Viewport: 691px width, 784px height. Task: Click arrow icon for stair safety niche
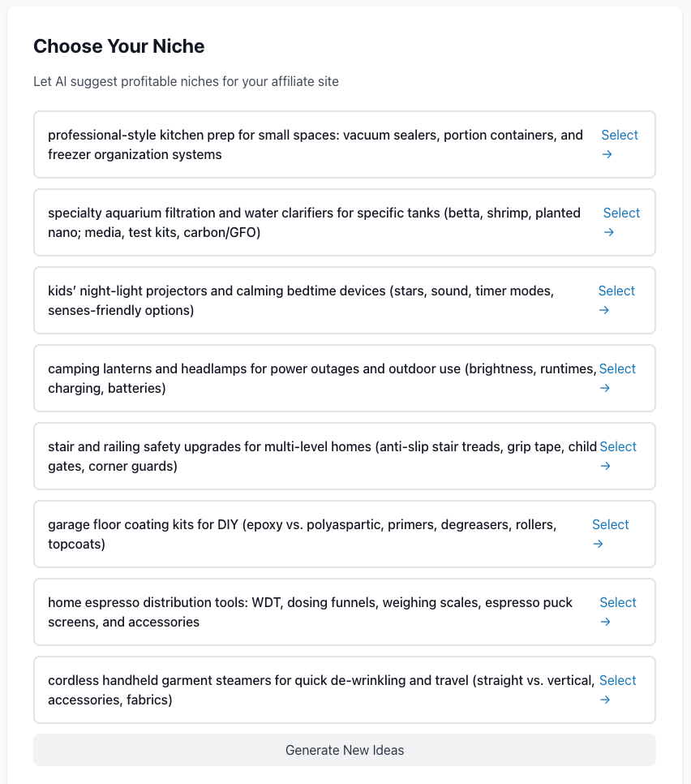click(x=605, y=466)
